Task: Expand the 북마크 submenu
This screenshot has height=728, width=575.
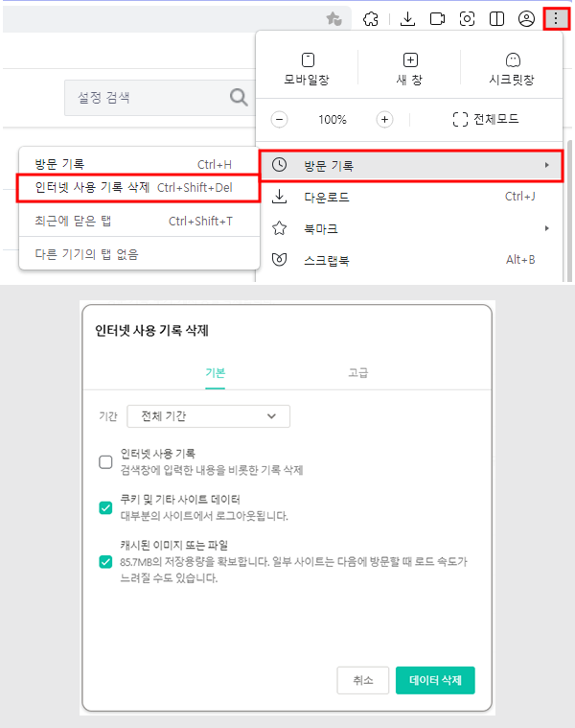Action: pyautogui.click(x=409, y=228)
